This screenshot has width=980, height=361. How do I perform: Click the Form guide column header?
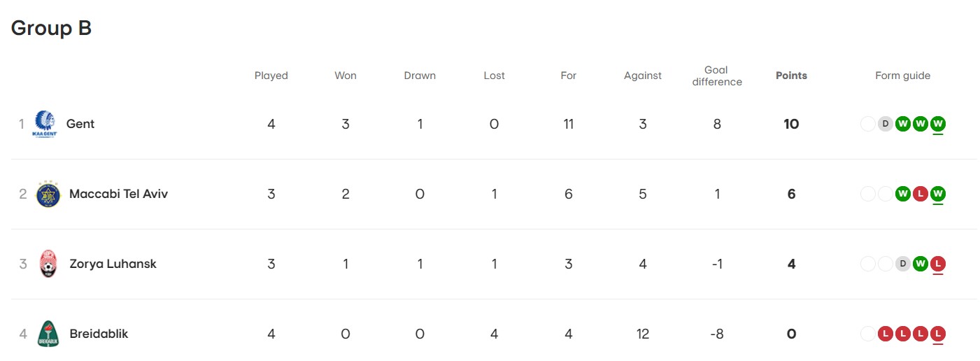pyautogui.click(x=902, y=76)
